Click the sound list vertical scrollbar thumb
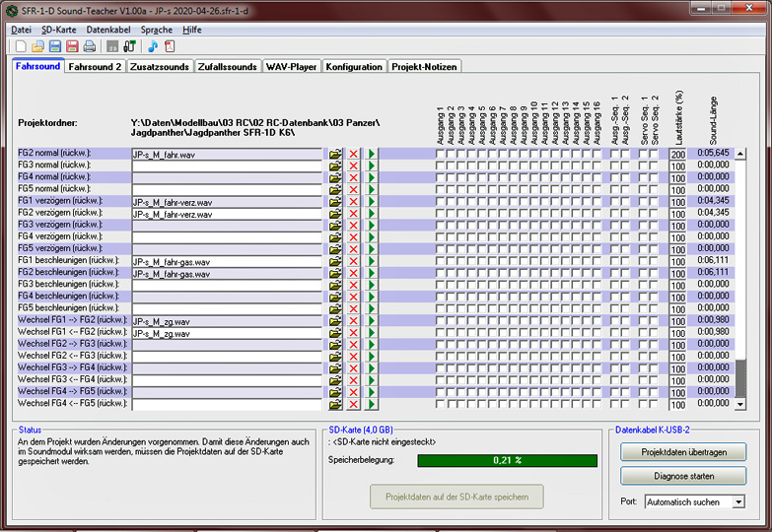The width and height of the screenshot is (772, 532). coord(740,379)
